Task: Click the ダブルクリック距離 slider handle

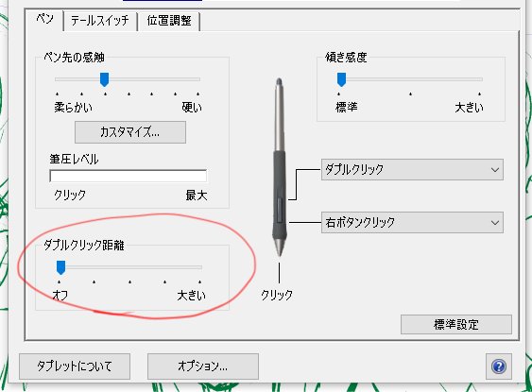Action: point(60,267)
